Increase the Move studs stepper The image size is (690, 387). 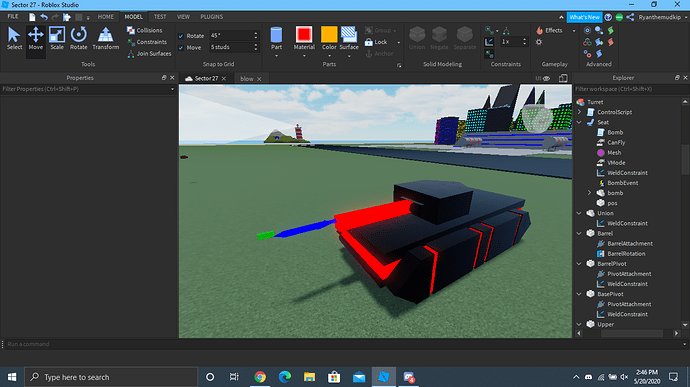pyautogui.click(x=256, y=45)
